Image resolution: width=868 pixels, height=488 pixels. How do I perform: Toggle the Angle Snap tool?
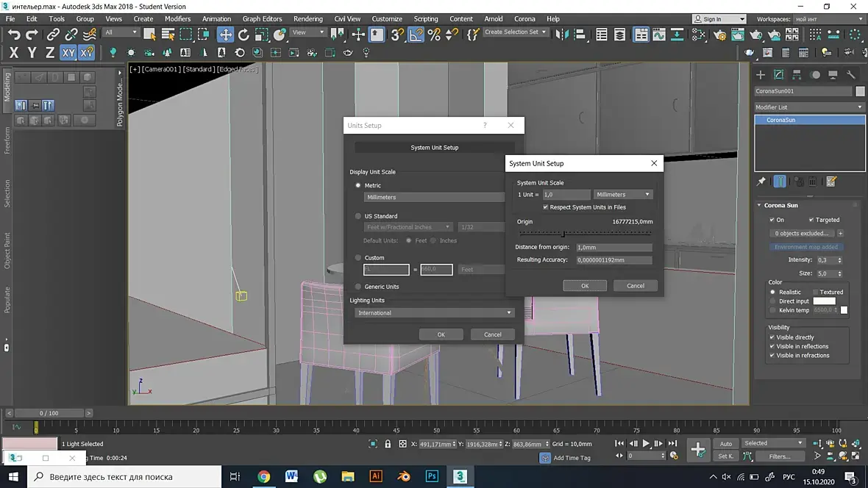pyautogui.click(x=416, y=35)
